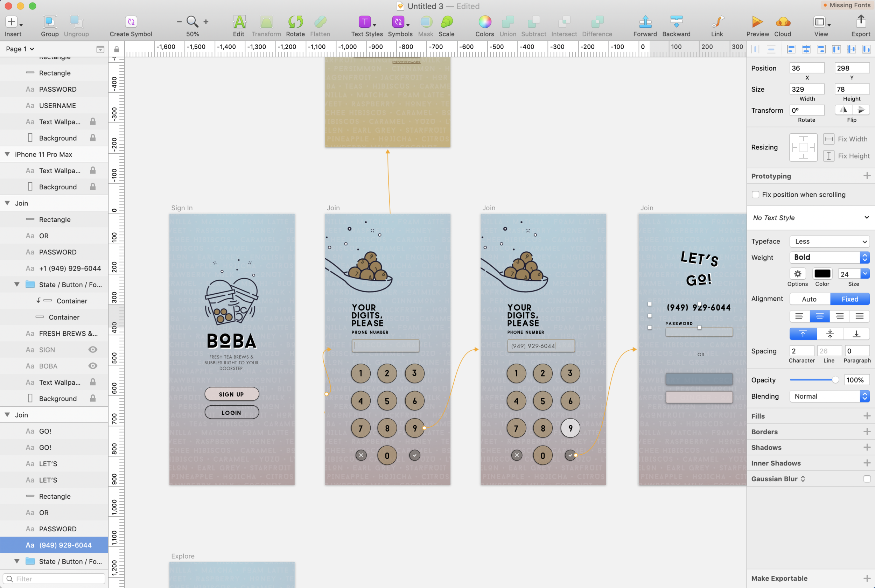Zoom out with the minus button
Image resolution: width=875 pixels, height=588 pixels.
[x=179, y=22]
